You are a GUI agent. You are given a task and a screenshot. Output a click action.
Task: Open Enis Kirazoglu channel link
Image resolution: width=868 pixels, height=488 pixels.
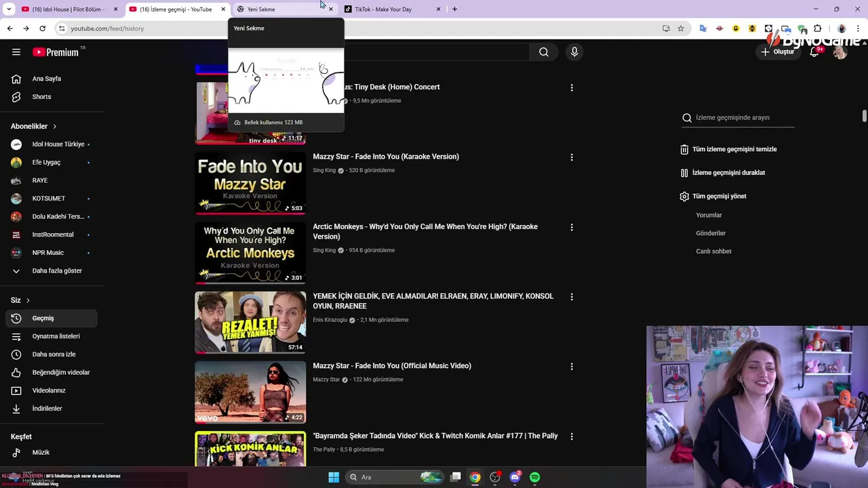(x=330, y=320)
